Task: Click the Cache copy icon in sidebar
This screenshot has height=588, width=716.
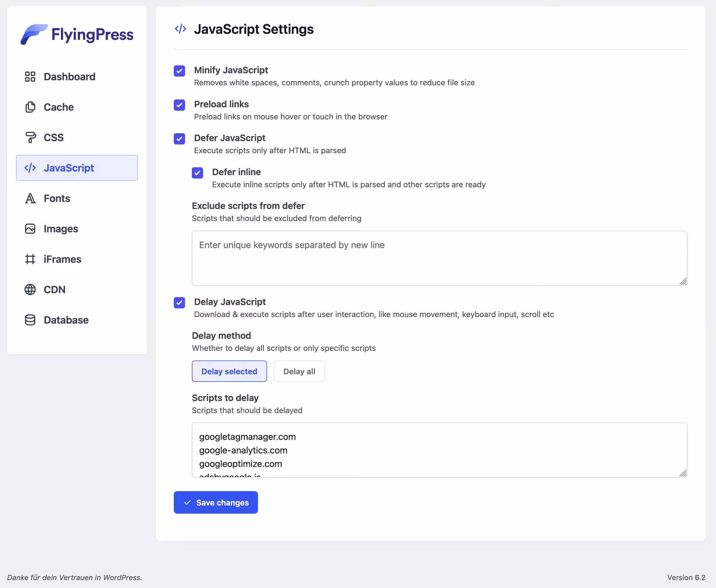Action: pos(30,107)
